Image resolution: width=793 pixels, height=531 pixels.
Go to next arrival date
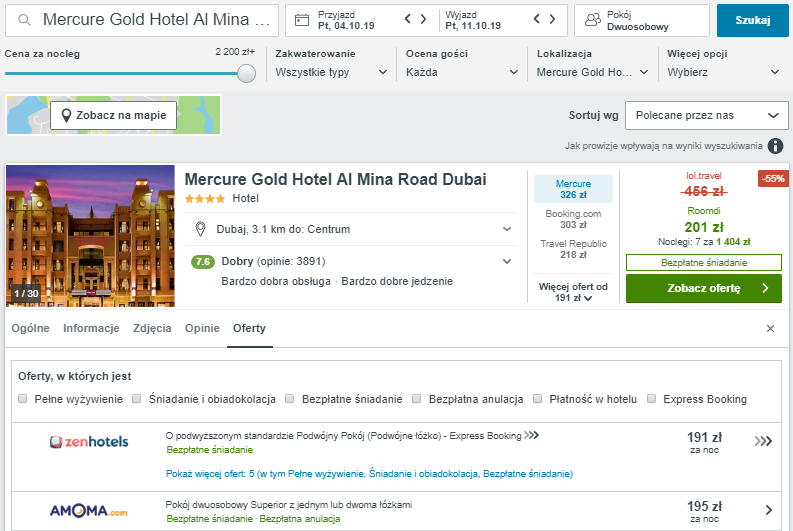pyautogui.click(x=423, y=19)
